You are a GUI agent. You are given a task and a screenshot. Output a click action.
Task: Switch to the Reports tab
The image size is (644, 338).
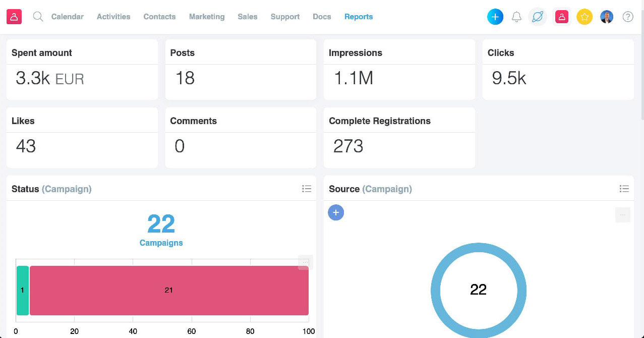tap(359, 17)
